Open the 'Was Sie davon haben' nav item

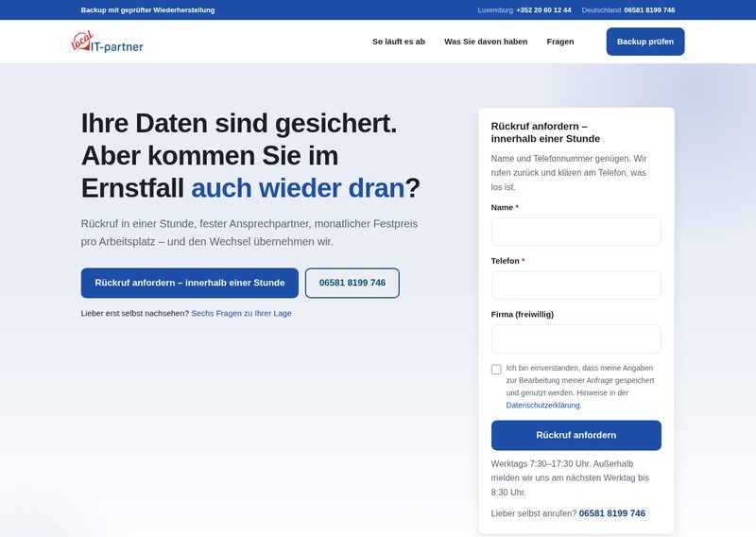(486, 42)
